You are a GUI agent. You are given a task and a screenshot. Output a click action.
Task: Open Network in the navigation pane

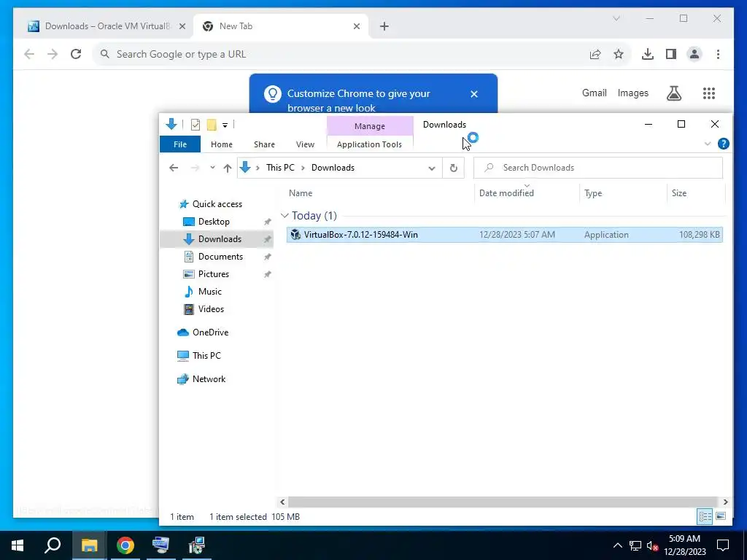pyautogui.click(x=209, y=379)
